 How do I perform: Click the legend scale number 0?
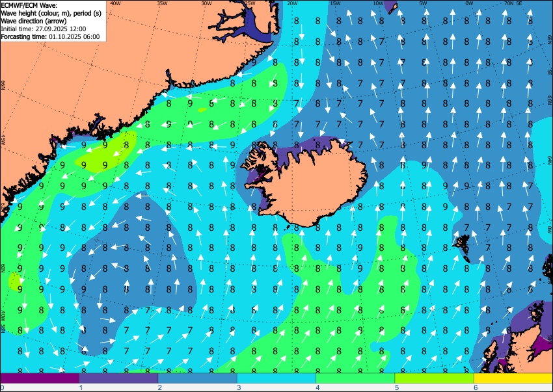pyautogui.click(x=2, y=387)
